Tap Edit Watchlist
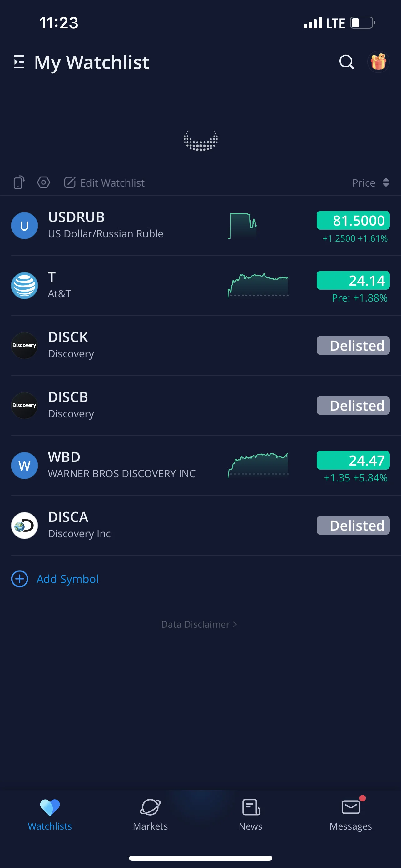 [104, 183]
